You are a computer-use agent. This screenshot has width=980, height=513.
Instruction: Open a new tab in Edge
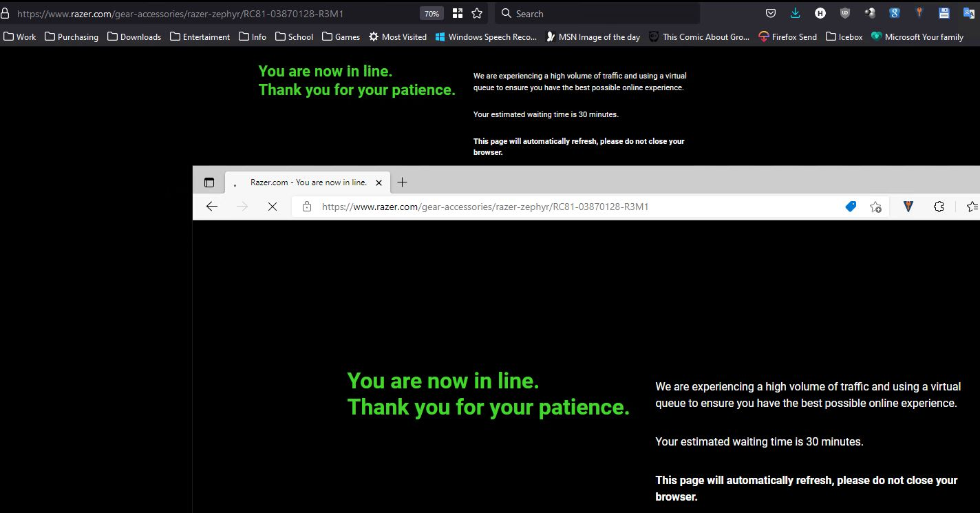point(403,182)
